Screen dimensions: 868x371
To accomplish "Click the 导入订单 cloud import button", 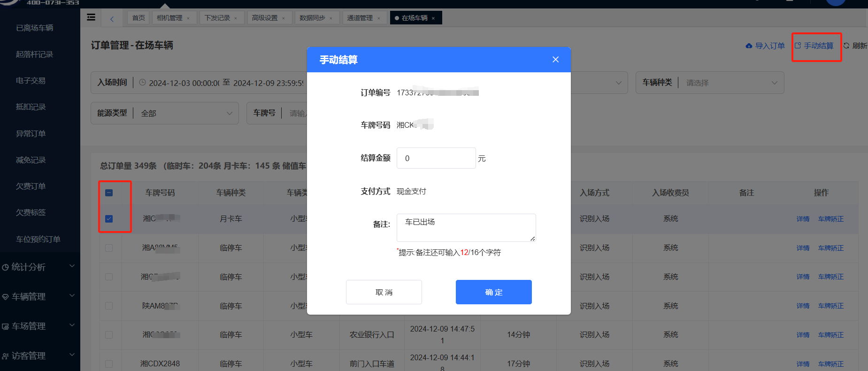I will 765,46.
